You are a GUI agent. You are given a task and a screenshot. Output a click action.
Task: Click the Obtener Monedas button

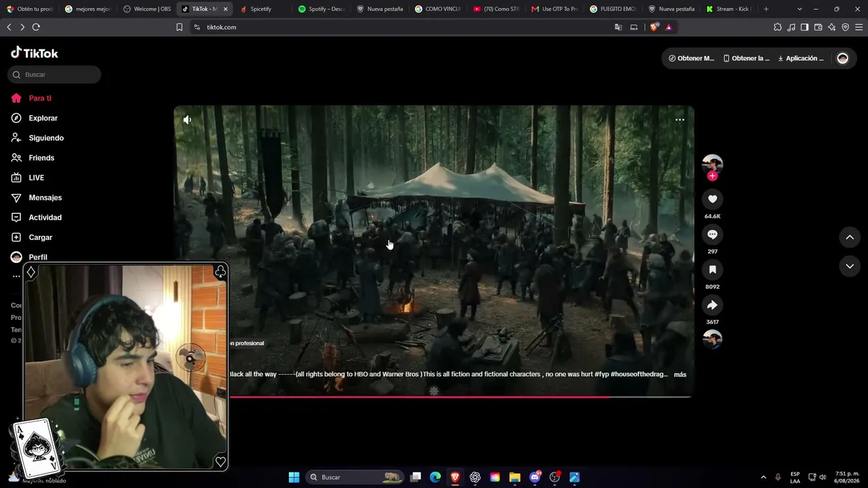point(692,58)
